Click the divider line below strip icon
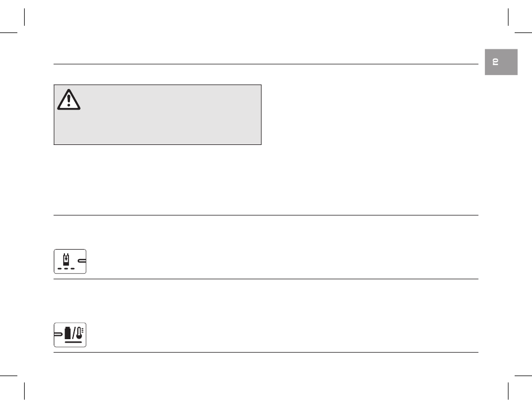The width and height of the screenshot is (532, 408). click(266, 279)
